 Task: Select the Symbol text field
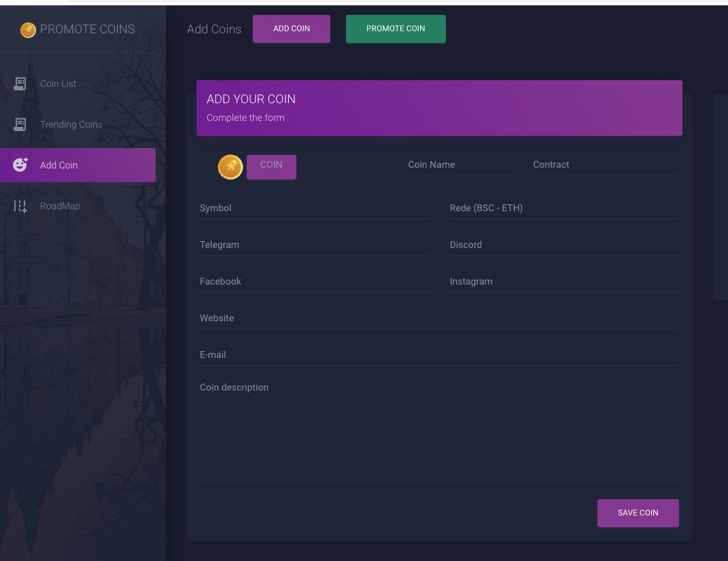pyautogui.click(x=314, y=209)
